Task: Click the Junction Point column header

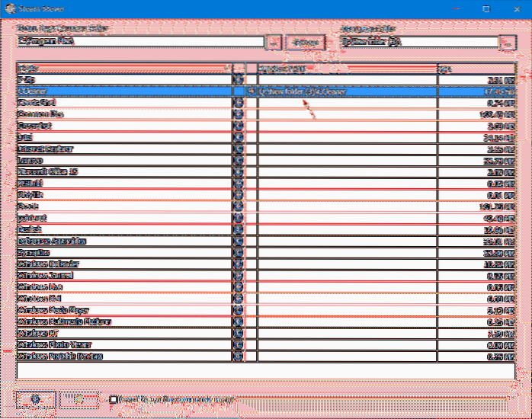Action: pos(347,68)
